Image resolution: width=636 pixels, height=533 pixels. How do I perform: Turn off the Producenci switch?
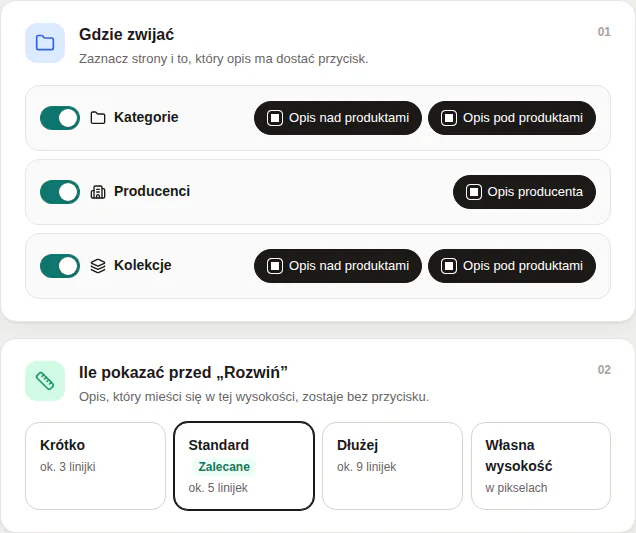tap(60, 192)
